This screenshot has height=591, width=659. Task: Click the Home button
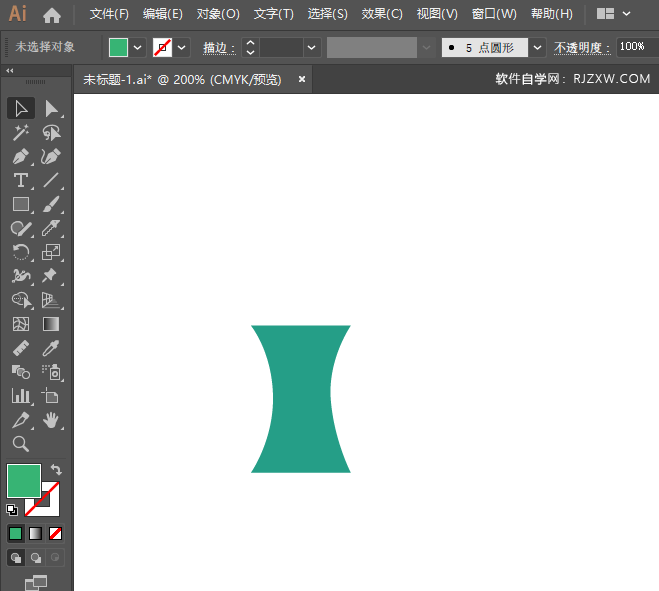point(52,14)
